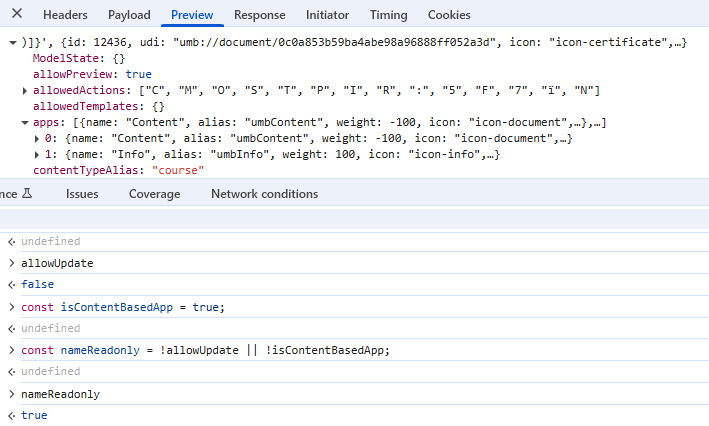Open the Network conditions drawer tab
709x426 pixels.
coord(264,194)
